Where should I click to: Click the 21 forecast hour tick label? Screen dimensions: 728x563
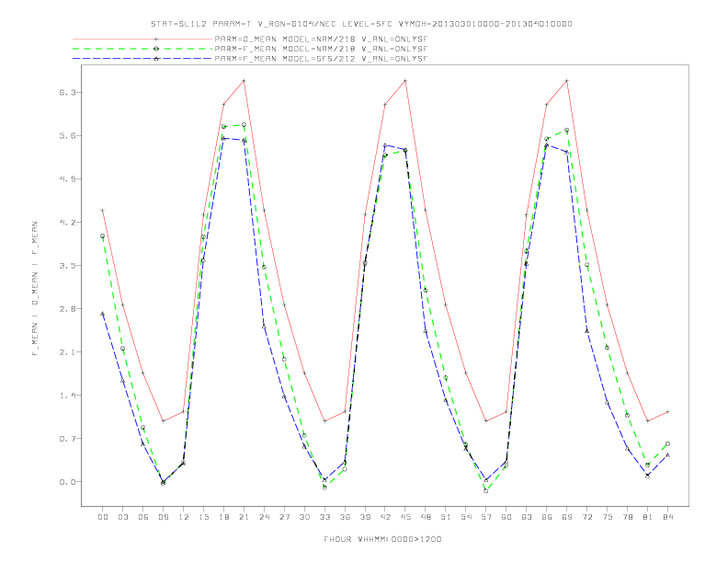pyautogui.click(x=244, y=517)
